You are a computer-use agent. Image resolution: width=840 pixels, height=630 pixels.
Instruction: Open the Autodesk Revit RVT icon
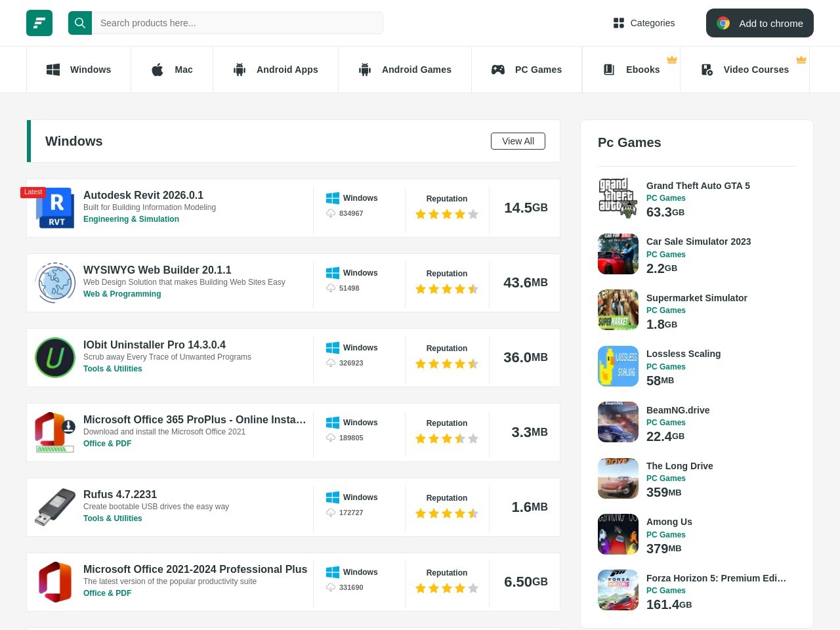click(x=55, y=208)
